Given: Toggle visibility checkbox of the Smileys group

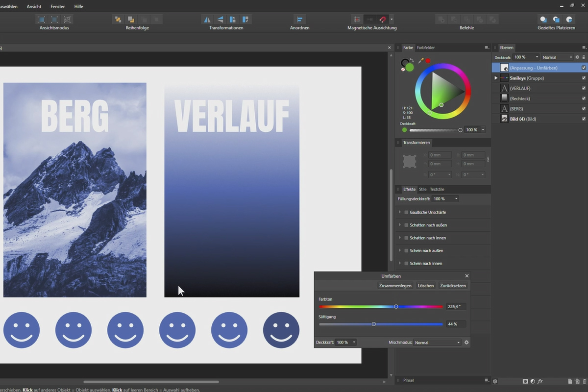Looking at the screenshot, I should [583, 78].
